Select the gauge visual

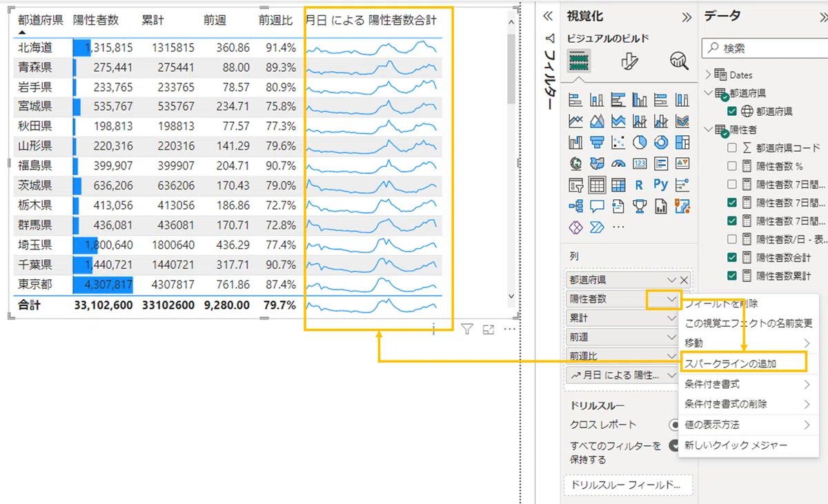(x=618, y=164)
